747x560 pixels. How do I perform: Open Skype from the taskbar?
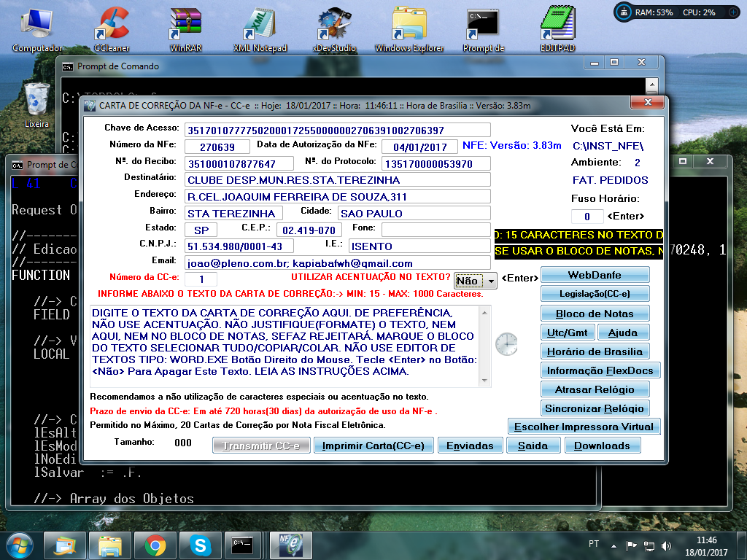point(199,544)
